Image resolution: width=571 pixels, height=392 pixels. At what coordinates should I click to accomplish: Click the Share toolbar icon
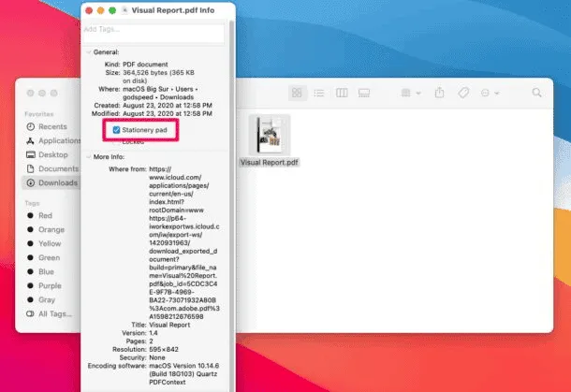pyautogui.click(x=440, y=93)
